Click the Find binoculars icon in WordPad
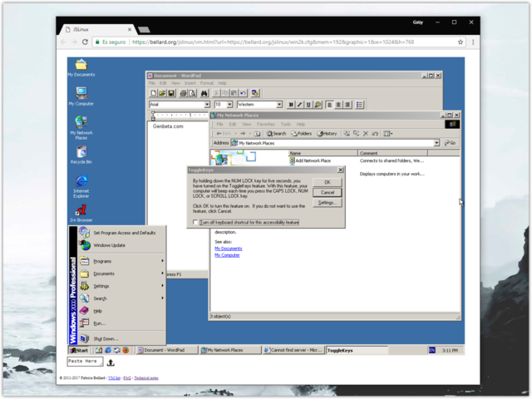532x399 pixels. point(204,93)
